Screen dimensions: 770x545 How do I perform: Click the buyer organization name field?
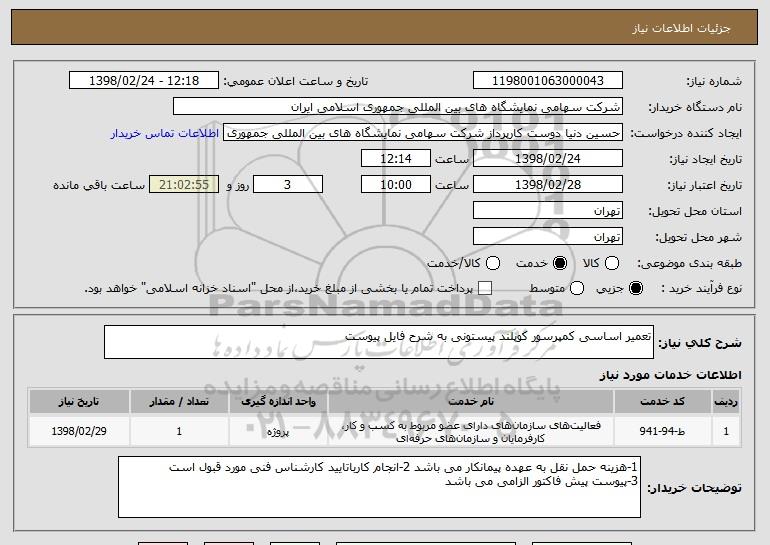coord(398,107)
